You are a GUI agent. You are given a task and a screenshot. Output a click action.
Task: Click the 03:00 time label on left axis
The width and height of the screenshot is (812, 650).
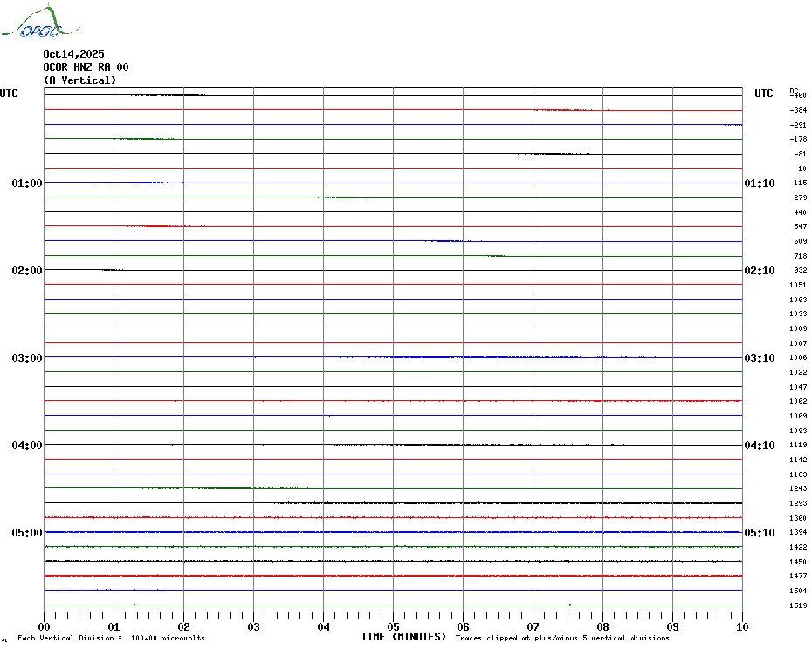27,358
